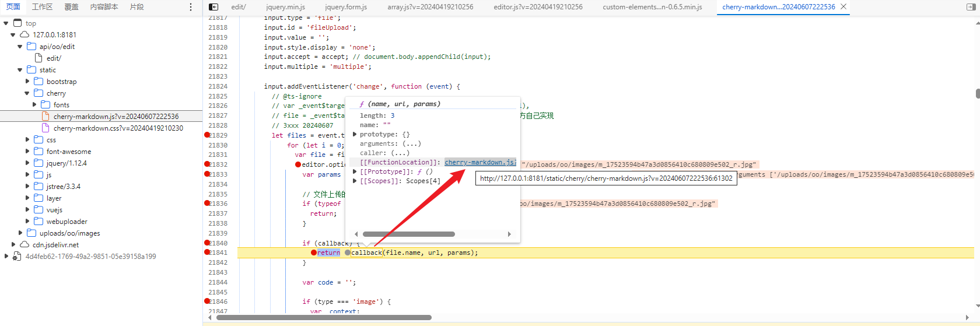Open the custom-elements min.js editor tab
The image size is (980, 326).
click(652, 7)
